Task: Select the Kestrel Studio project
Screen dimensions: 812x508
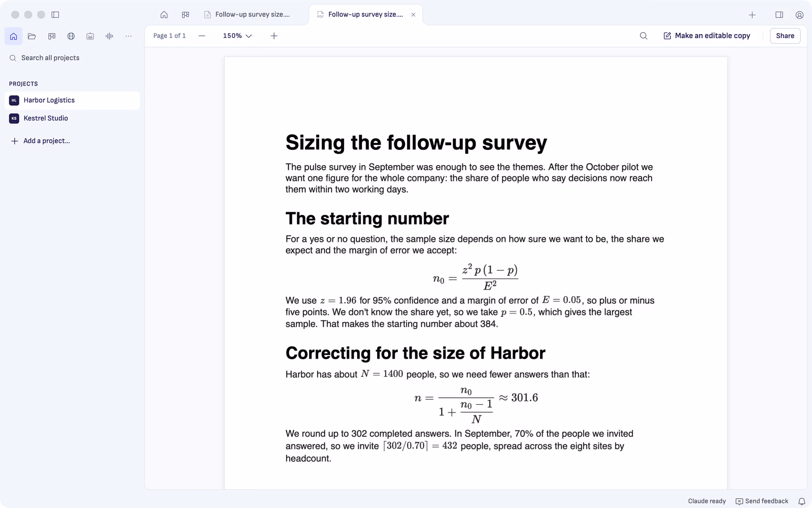Action: [72, 118]
